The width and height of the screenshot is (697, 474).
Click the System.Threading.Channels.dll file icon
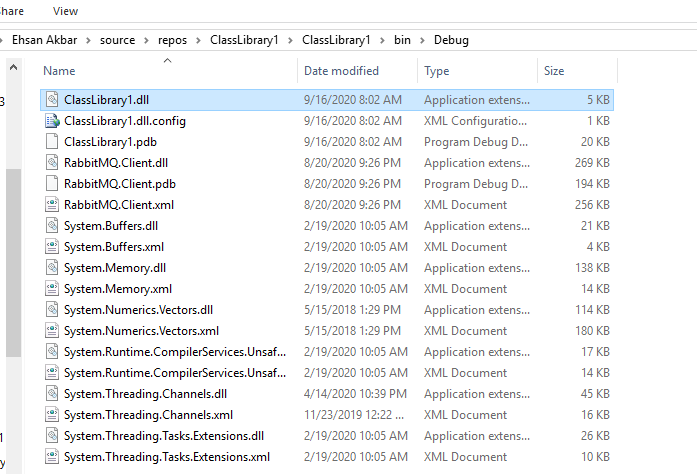click(x=52, y=394)
